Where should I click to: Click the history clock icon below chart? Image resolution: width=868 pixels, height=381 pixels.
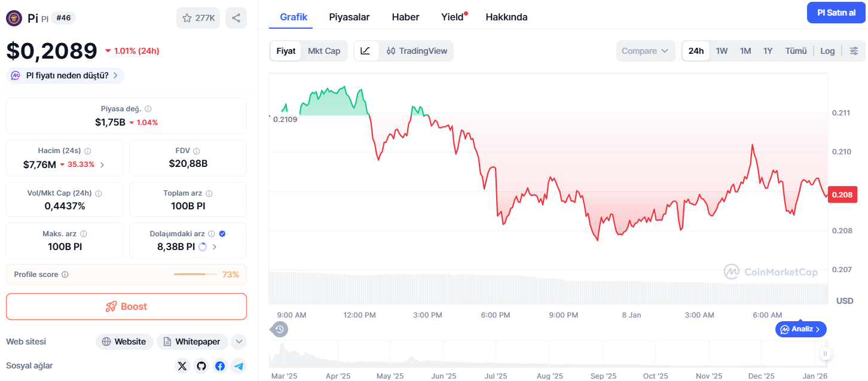pos(279,328)
